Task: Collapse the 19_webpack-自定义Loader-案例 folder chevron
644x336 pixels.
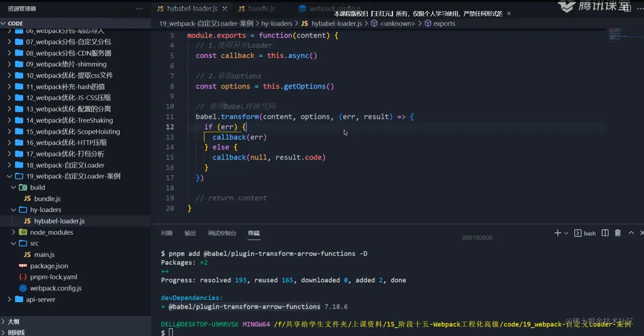Action: pyautogui.click(x=10, y=176)
